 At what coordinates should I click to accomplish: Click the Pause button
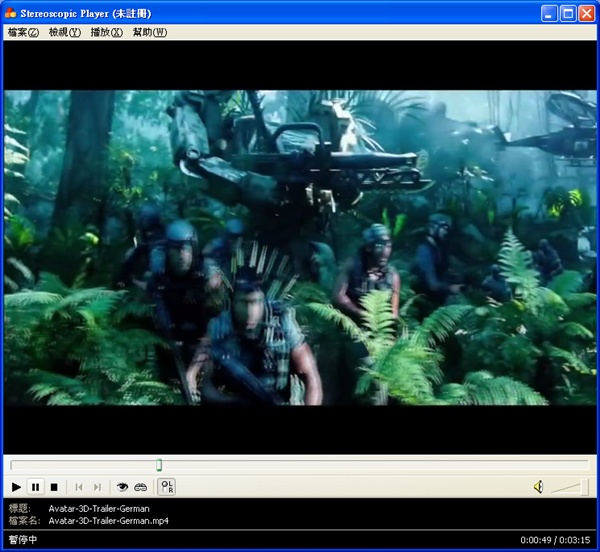coord(35,487)
